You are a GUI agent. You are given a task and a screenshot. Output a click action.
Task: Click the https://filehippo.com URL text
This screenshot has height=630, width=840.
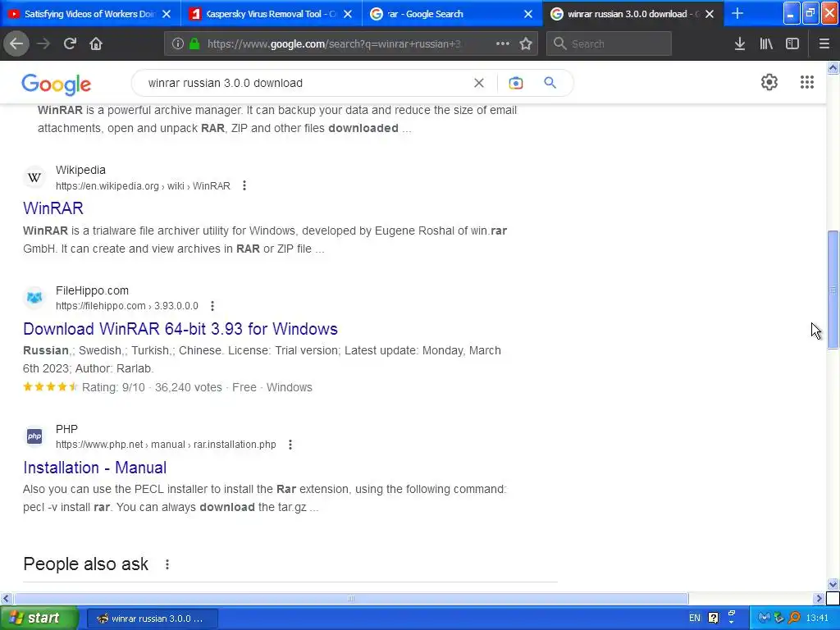pos(101,306)
